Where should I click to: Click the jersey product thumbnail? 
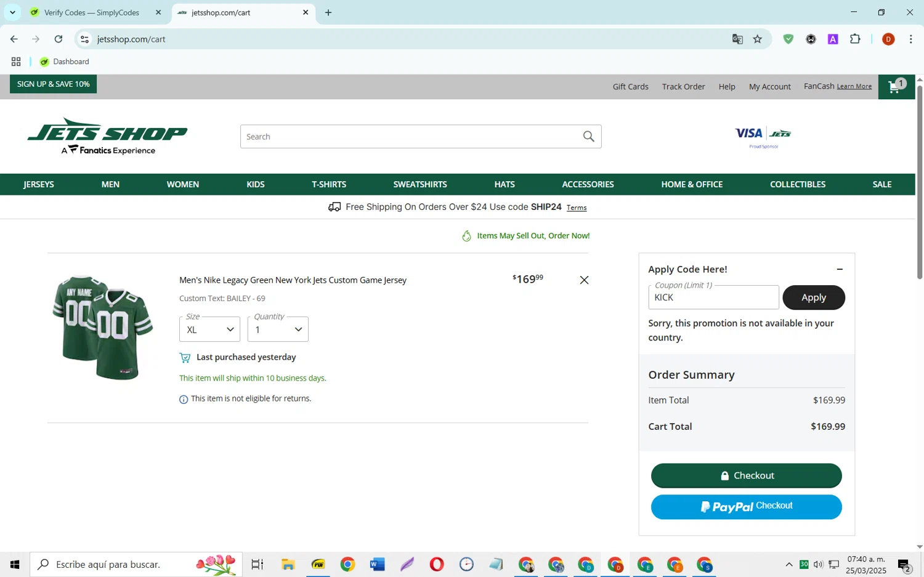click(x=103, y=327)
